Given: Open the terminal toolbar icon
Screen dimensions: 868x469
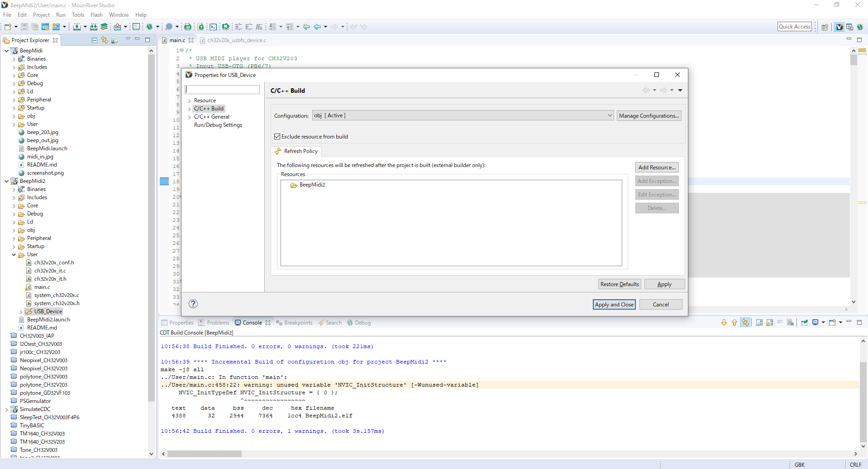Looking at the screenshot, I should pyautogui.click(x=213, y=27).
